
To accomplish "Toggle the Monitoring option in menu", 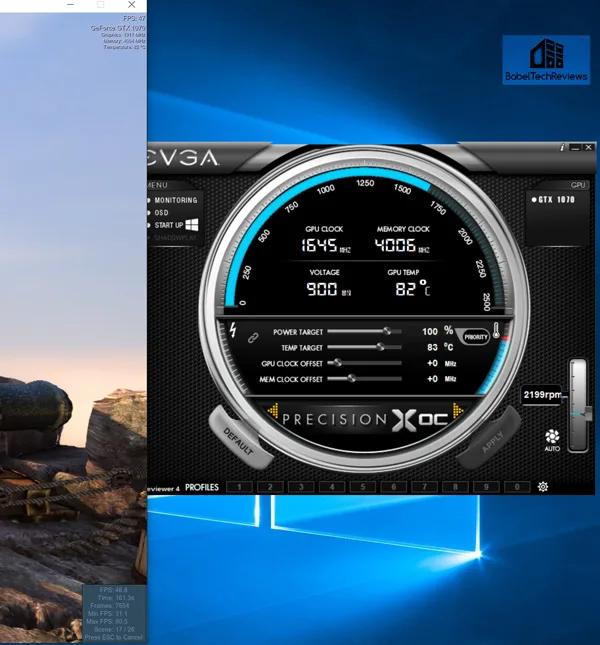I will pyautogui.click(x=173, y=200).
